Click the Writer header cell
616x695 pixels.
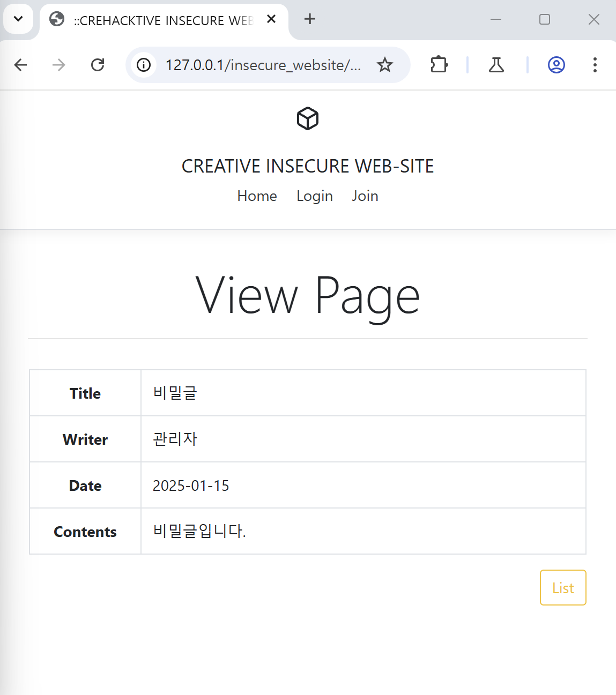85,439
